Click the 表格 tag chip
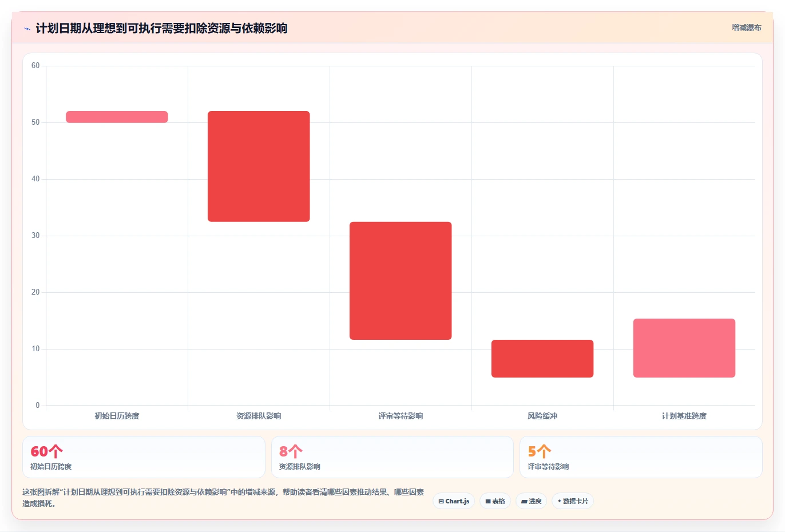 [495, 501]
